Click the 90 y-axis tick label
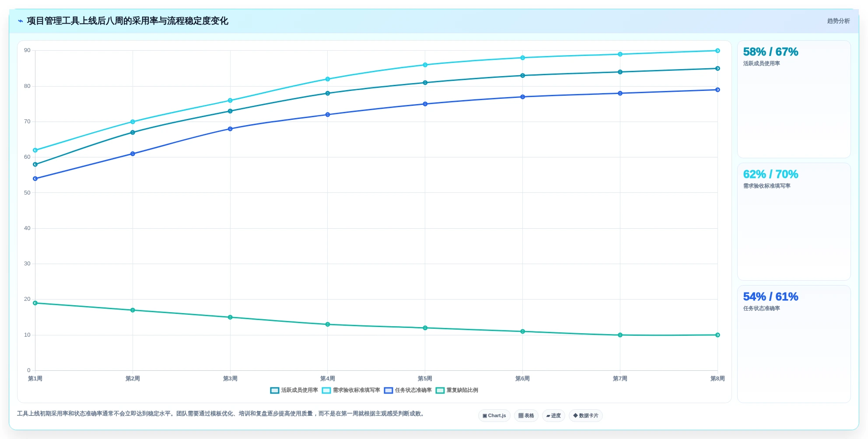 pyautogui.click(x=27, y=50)
